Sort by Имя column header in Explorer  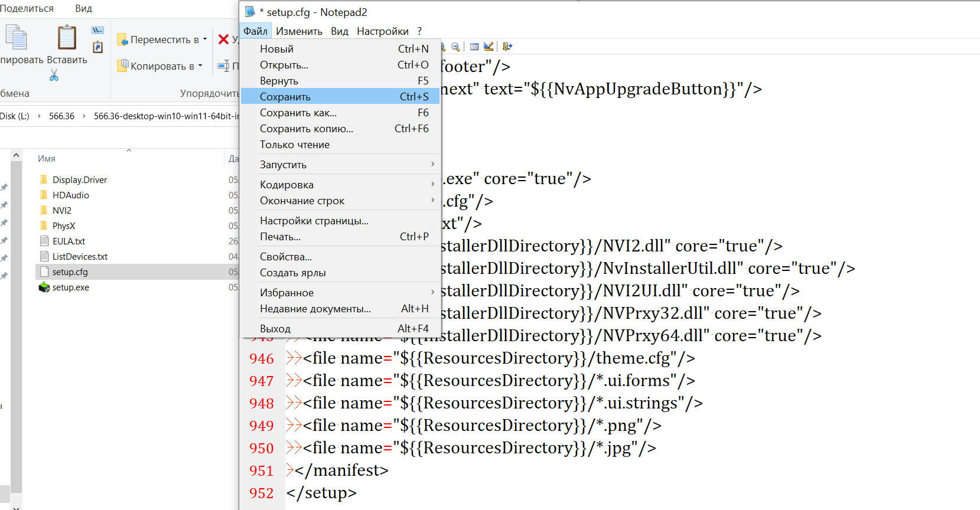coord(47,158)
